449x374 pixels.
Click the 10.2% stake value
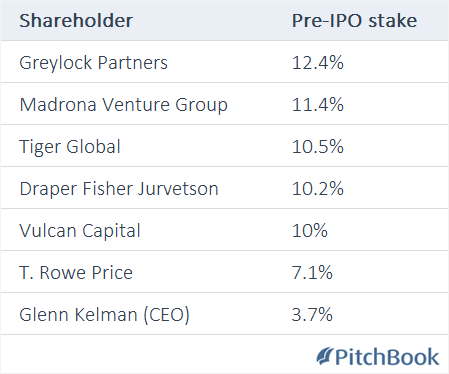(x=317, y=189)
